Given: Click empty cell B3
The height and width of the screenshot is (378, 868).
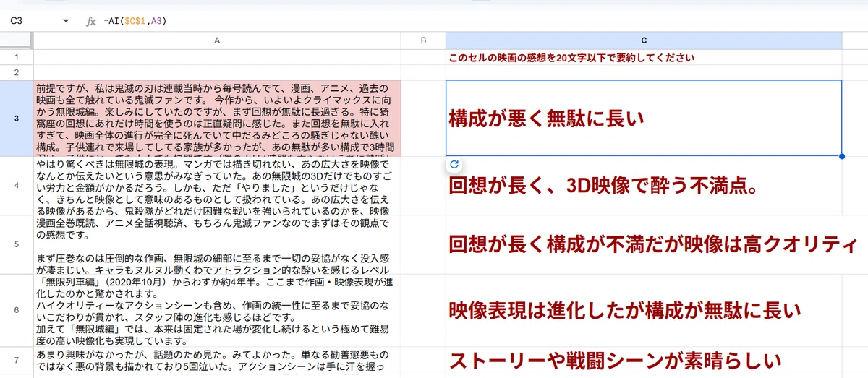Looking at the screenshot, I should click(423, 118).
